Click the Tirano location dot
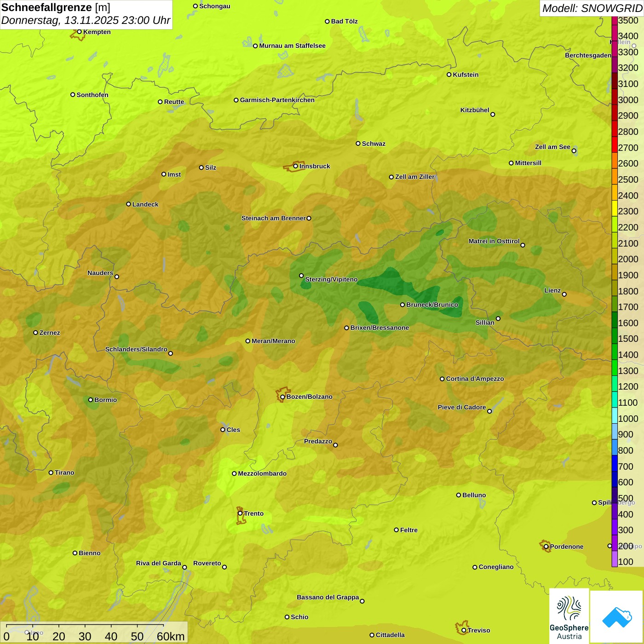Screen dimensions: 644x644 click(51, 472)
